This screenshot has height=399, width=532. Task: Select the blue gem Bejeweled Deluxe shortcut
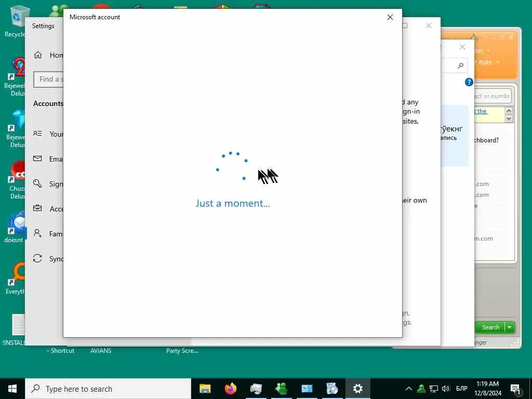coord(15,129)
